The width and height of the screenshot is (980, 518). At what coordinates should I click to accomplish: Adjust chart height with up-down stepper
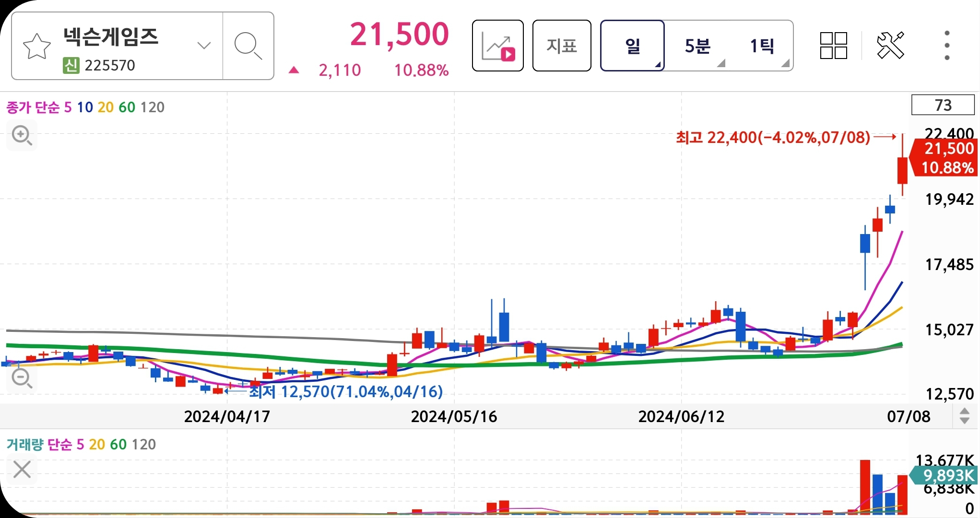click(x=964, y=416)
